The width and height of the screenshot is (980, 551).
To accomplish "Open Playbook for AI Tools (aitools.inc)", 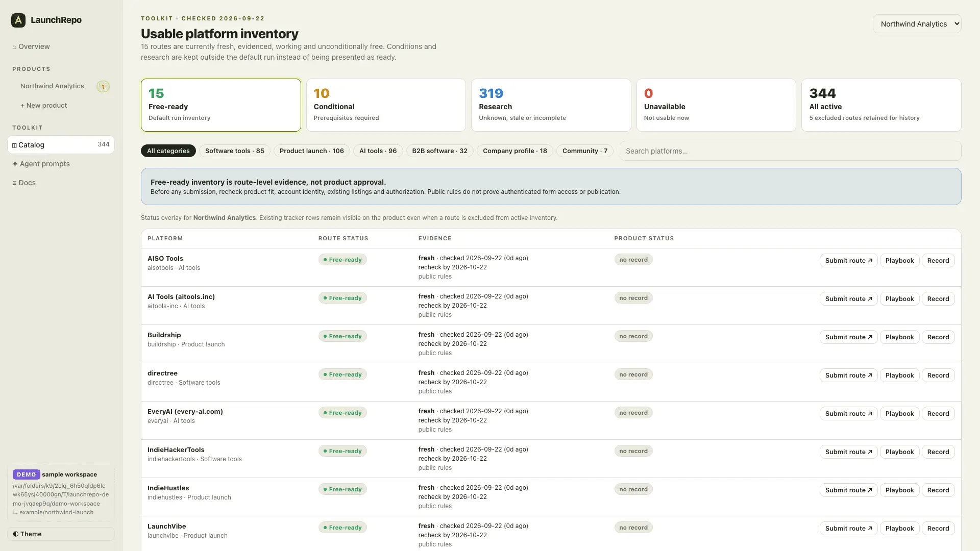I will [x=899, y=299].
